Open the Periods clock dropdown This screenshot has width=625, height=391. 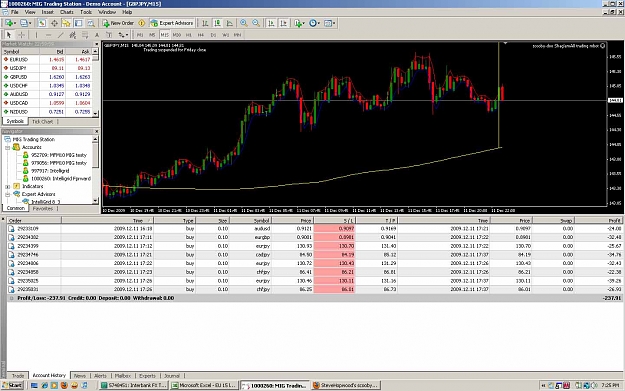(x=314, y=23)
